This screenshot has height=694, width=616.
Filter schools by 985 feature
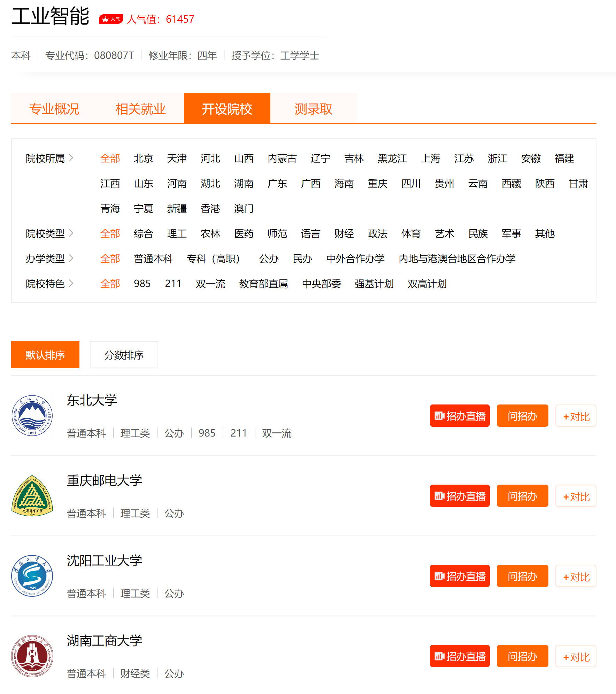[142, 284]
